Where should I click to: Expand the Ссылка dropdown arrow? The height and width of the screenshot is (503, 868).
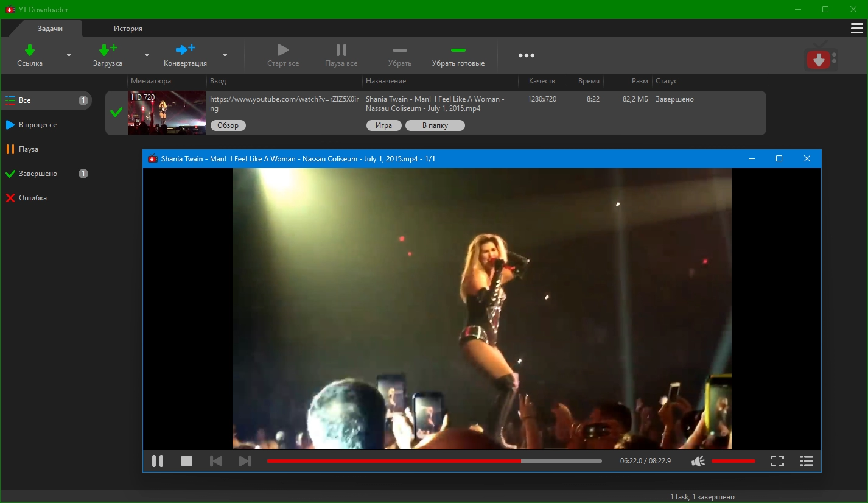click(x=69, y=55)
